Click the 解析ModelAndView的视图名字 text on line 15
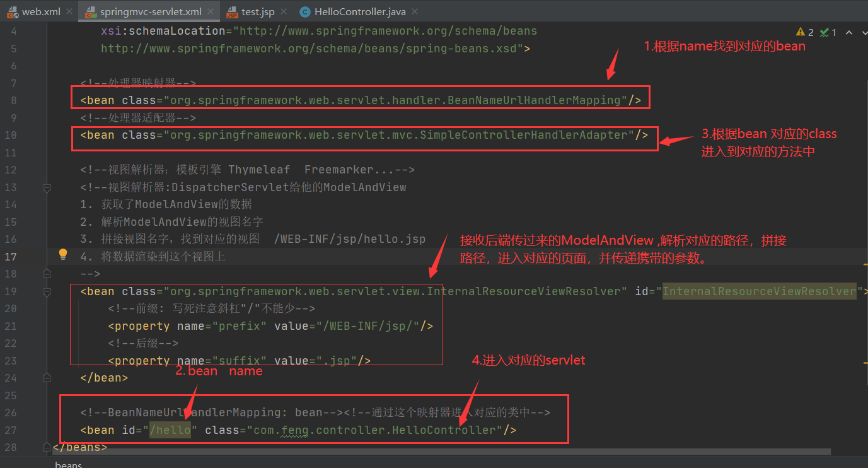This screenshot has height=468, width=868. coord(182,221)
